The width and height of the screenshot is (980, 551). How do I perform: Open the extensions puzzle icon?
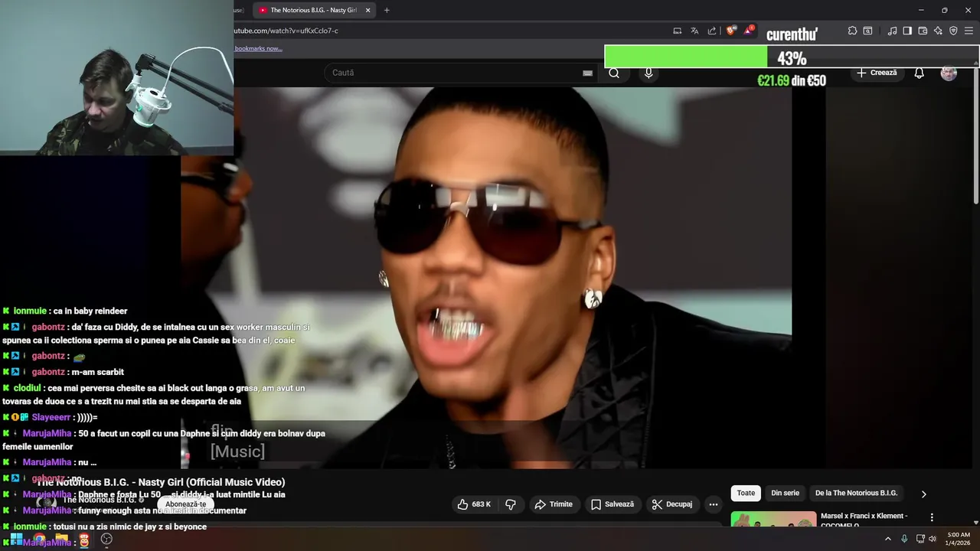tap(852, 31)
